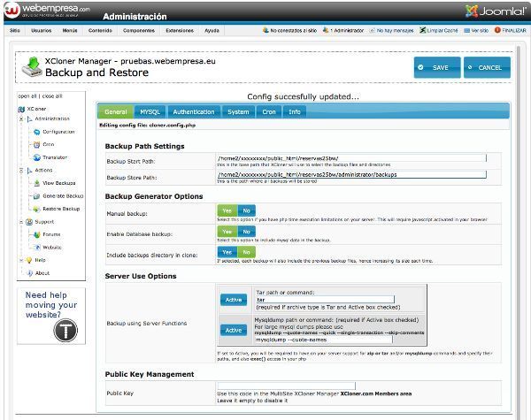
Task: Click the No hay mensajes mail icon
Action: (x=373, y=30)
